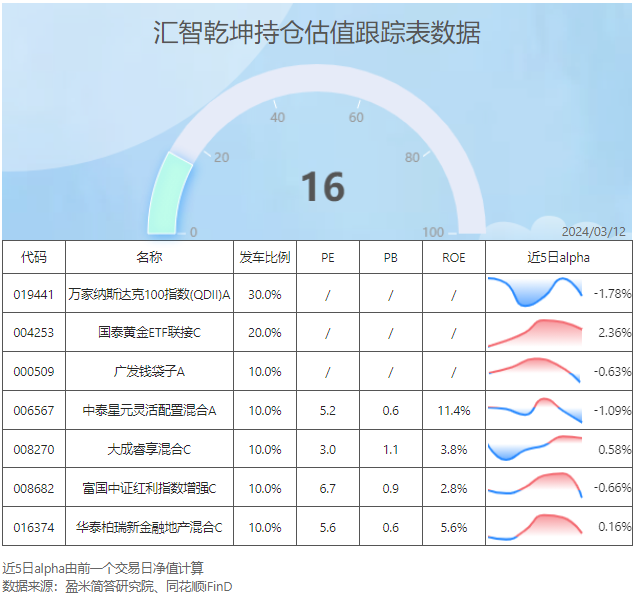Click the gauge tick label 80
The height and width of the screenshot is (596, 635).
click(412, 157)
